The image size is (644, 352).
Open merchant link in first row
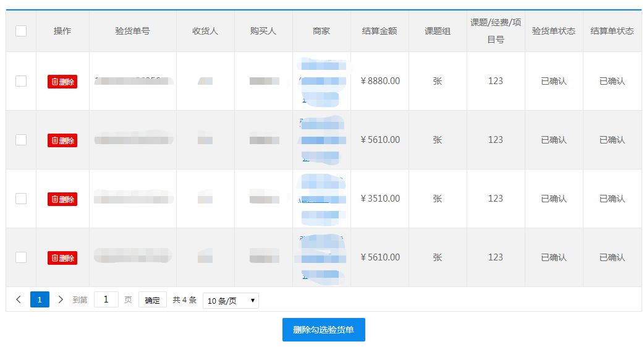point(321,81)
